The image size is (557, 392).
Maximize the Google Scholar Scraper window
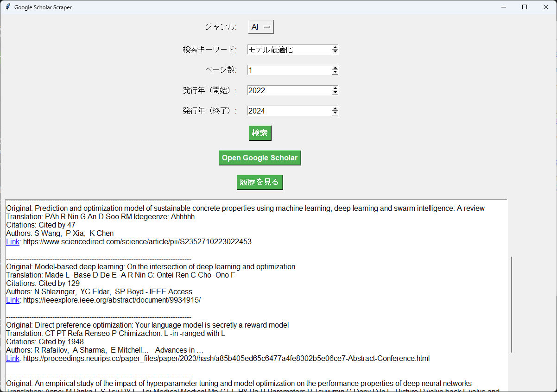click(525, 7)
